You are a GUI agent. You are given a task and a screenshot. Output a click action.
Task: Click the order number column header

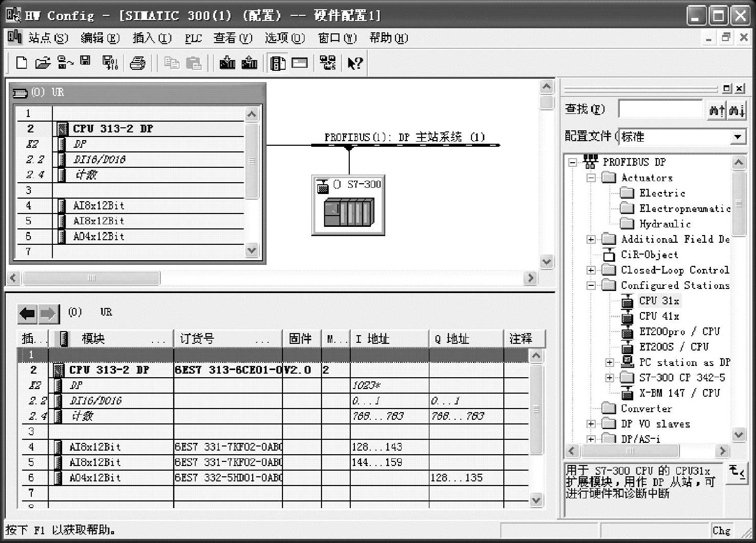pos(228,339)
